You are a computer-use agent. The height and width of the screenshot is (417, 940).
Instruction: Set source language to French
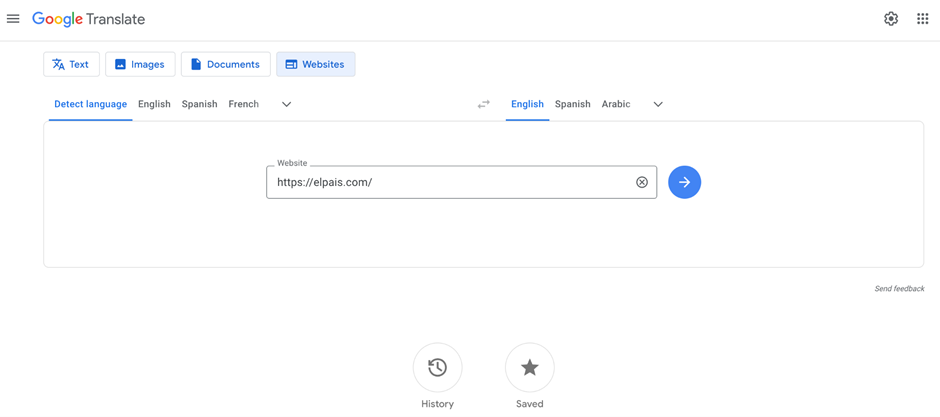[x=243, y=104]
